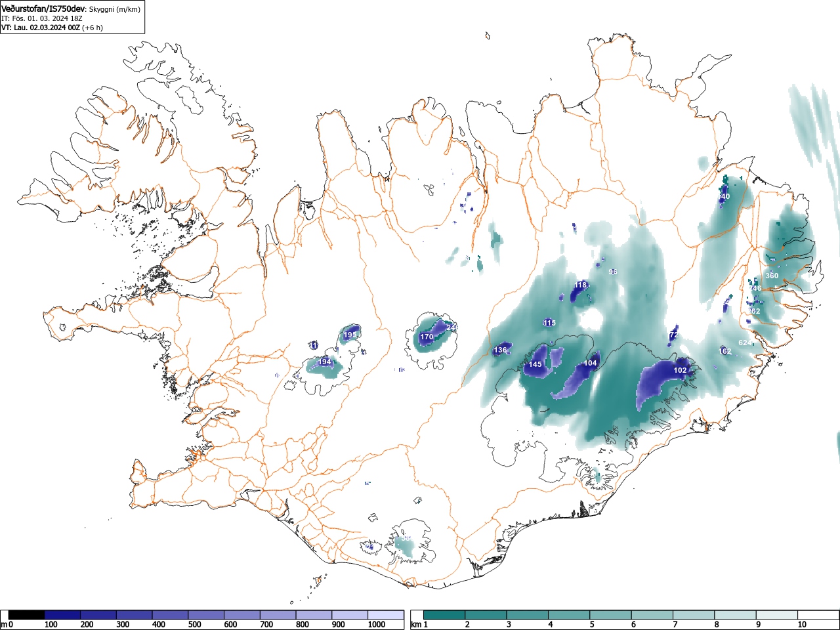This screenshot has height=630, width=840.
Task: Click the '170' visibility value on map
Action: pos(427,337)
